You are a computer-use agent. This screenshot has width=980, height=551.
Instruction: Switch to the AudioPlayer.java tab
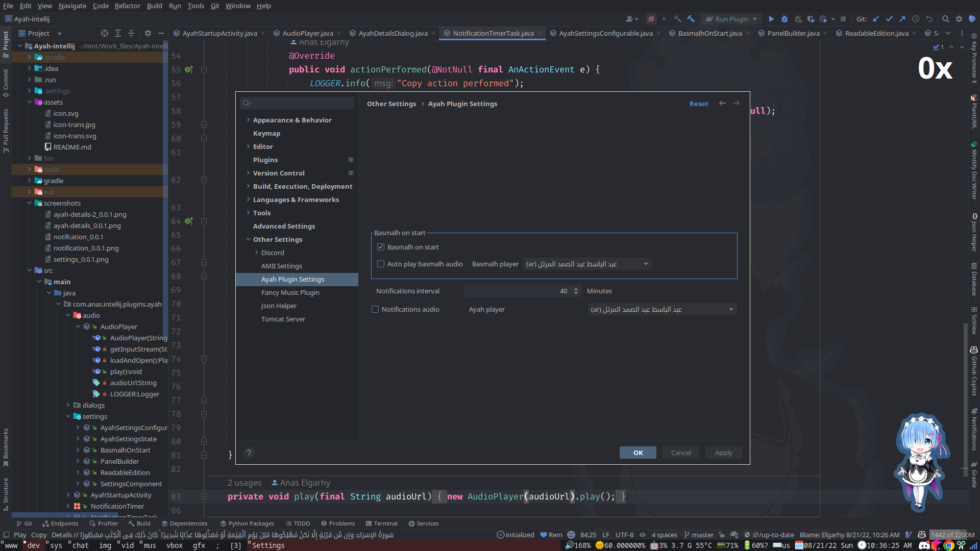[307, 33]
